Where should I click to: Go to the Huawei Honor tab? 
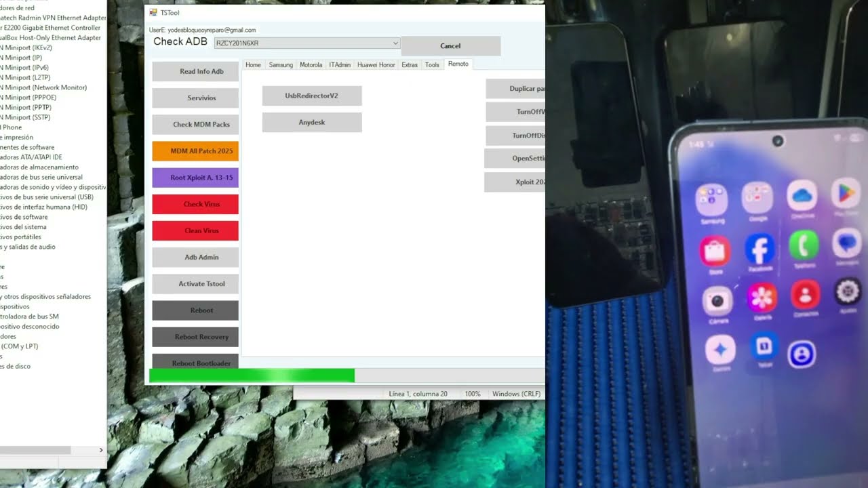[x=376, y=65]
